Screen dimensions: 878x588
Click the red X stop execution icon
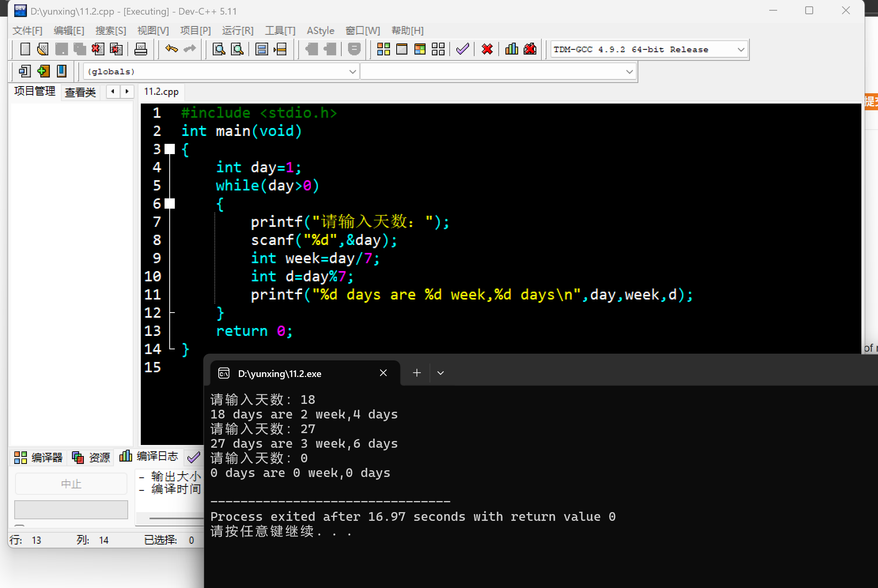[x=487, y=49]
